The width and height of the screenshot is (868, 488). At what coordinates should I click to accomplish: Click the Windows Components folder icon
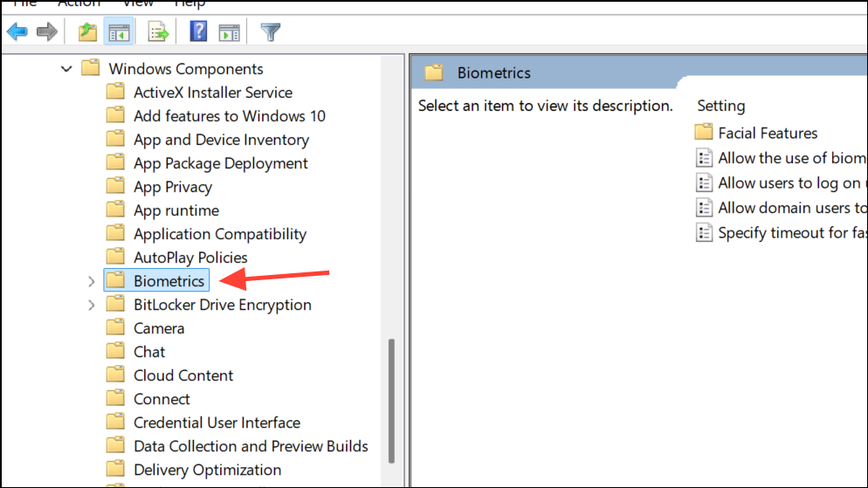tap(90, 68)
